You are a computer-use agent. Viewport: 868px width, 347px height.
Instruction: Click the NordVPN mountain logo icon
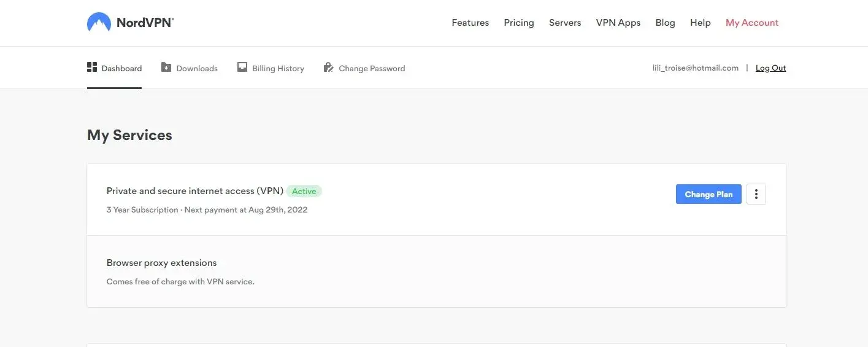[99, 23]
